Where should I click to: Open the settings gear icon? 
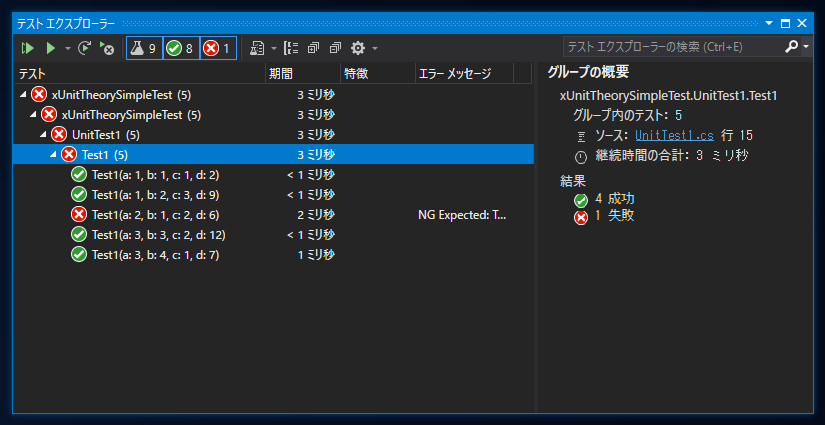[x=358, y=48]
